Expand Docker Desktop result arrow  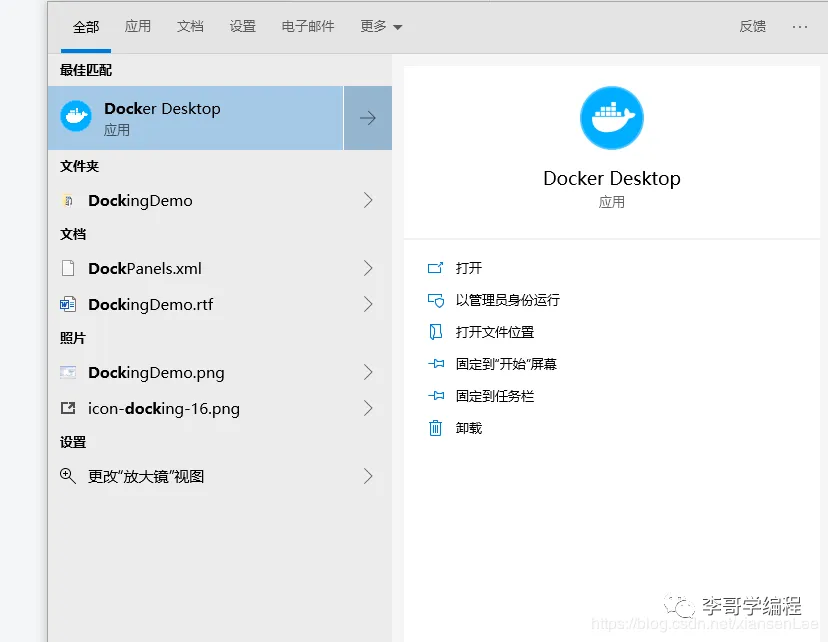[x=368, y=118]
